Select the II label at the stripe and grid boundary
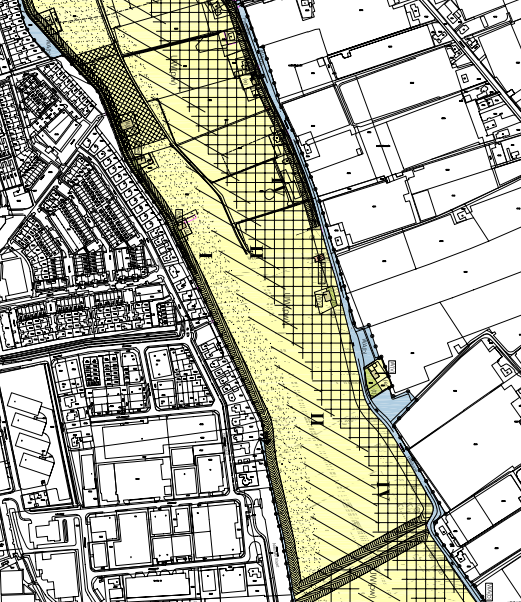Image resolution: width=521 pixels, height=602 pixels. [257, 251]
